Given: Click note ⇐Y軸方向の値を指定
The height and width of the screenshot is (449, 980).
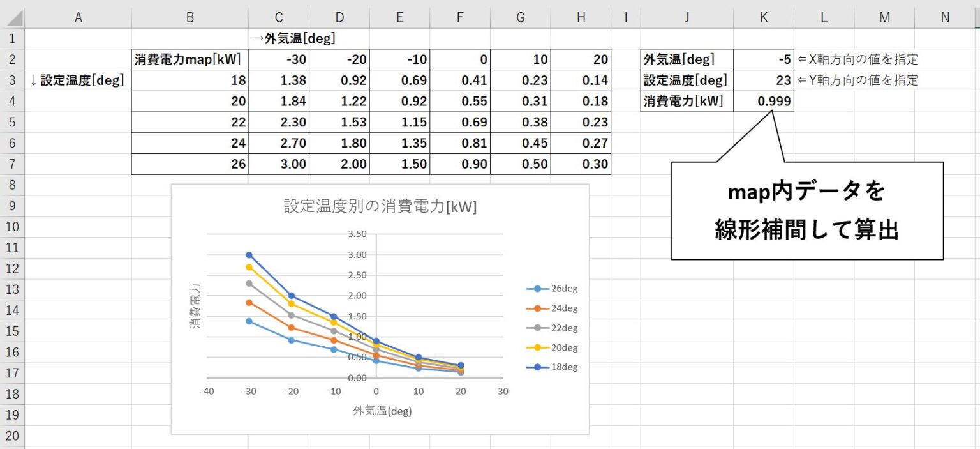Looking at the screenshot, I should 858,80.
